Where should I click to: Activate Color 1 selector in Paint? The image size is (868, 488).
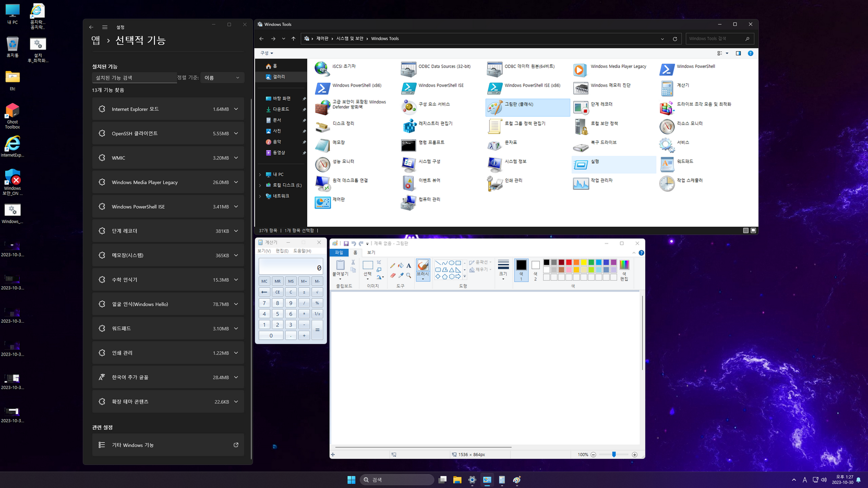[x=521, y=270]
